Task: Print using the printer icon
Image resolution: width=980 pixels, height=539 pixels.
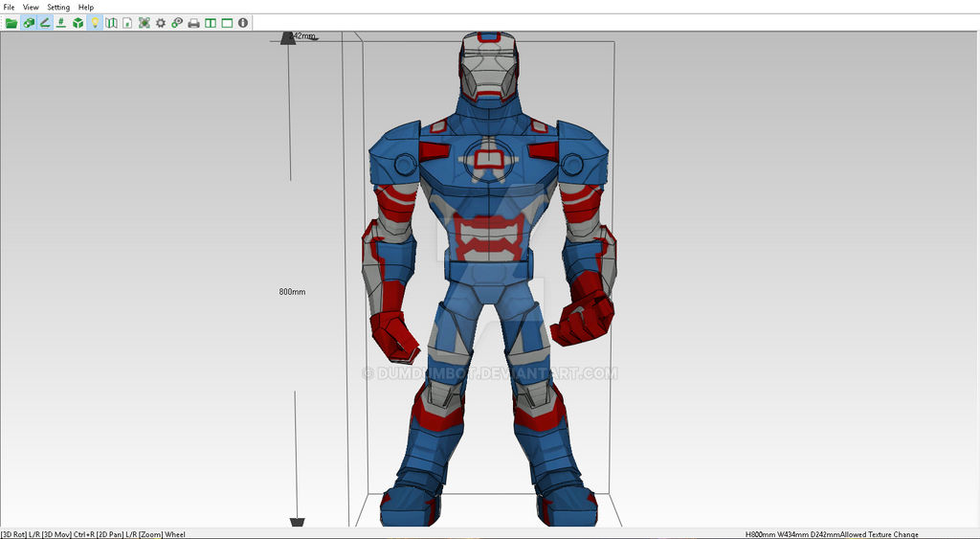Action: click(x=193, y=23)
